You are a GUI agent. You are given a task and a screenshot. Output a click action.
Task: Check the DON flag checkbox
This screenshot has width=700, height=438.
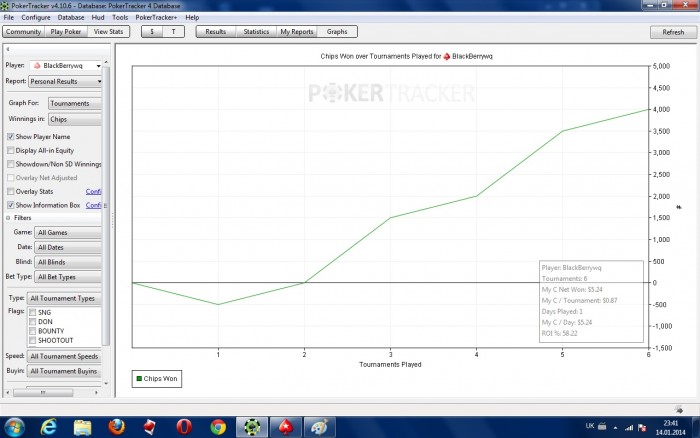pos(33,322)
